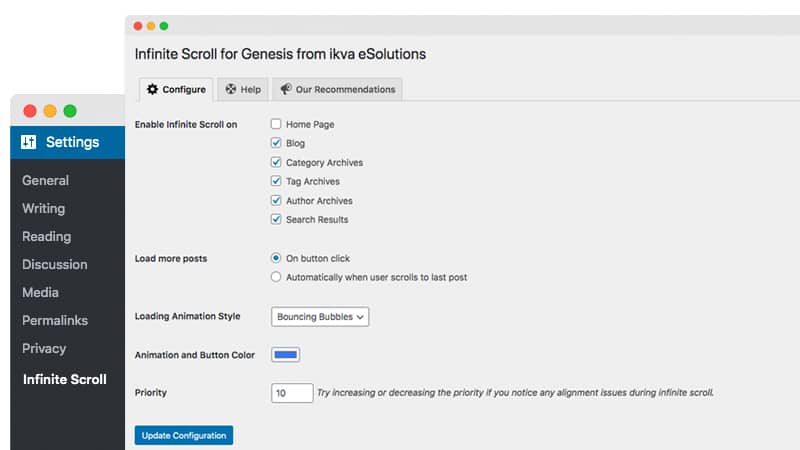Click the Update Configuration button
Image resolution: width=800 pixels, height=450 pixels.
(184, 435)
